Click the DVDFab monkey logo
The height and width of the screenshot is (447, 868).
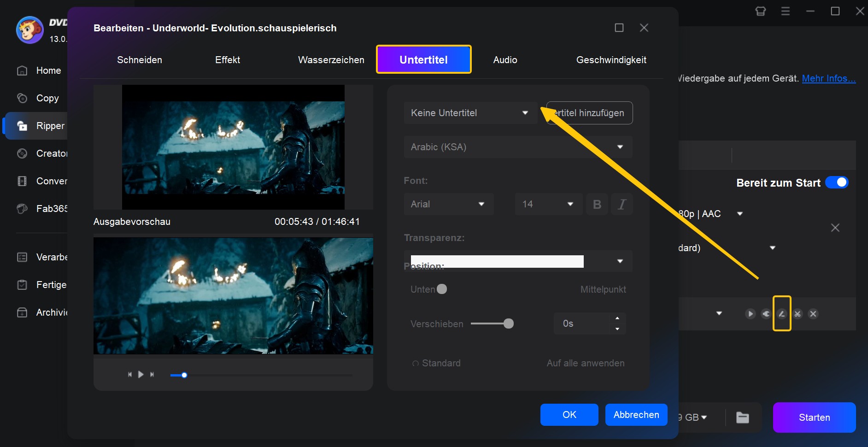point(30,30)
